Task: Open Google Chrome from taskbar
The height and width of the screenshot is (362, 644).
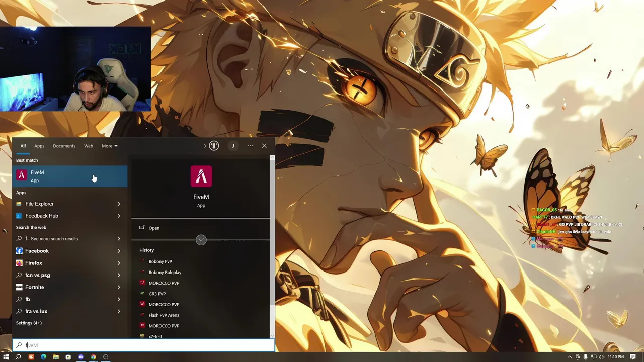Action: [x=93, y=357]
